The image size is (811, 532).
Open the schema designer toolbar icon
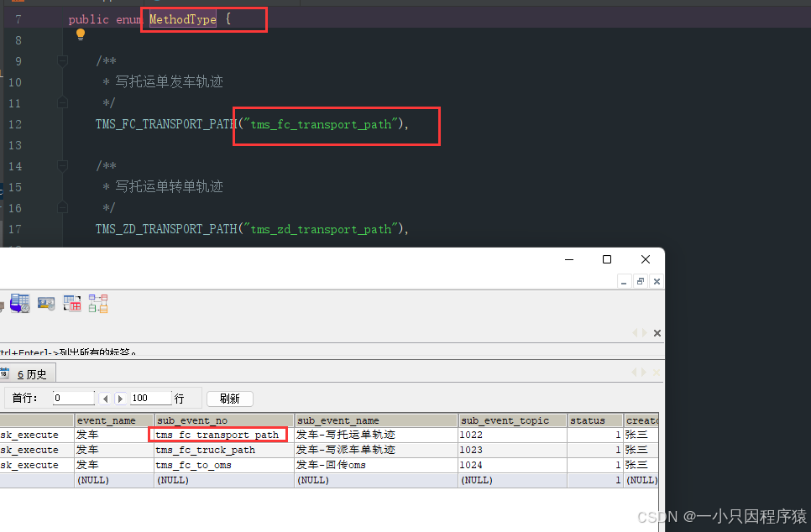[98, 304]
